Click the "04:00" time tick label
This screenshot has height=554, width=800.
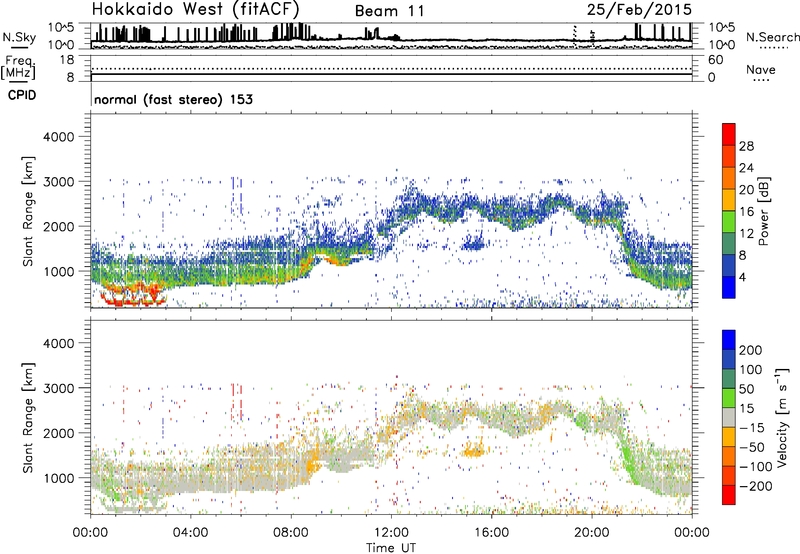(190, 533)
